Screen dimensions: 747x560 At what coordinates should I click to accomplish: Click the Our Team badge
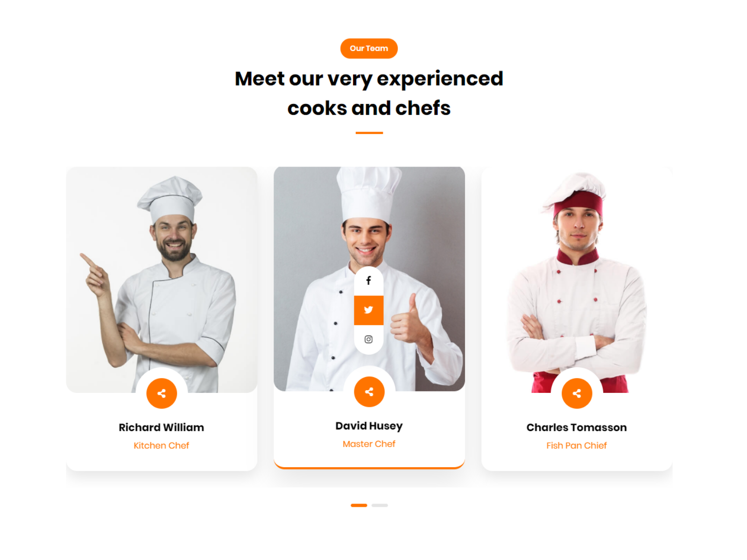[x=369, y=49]
